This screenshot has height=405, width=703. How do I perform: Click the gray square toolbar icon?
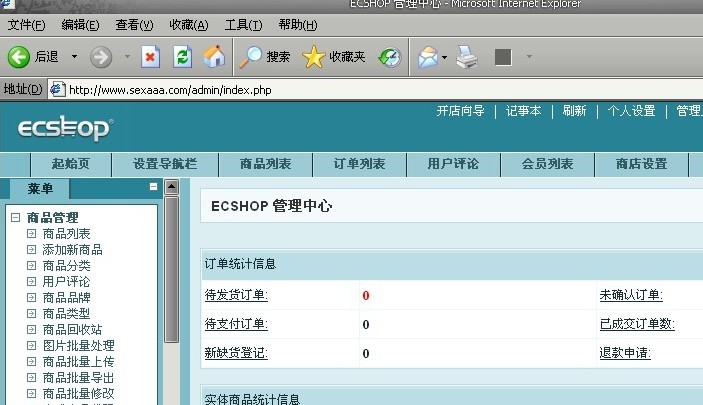(x=503, y=57)
